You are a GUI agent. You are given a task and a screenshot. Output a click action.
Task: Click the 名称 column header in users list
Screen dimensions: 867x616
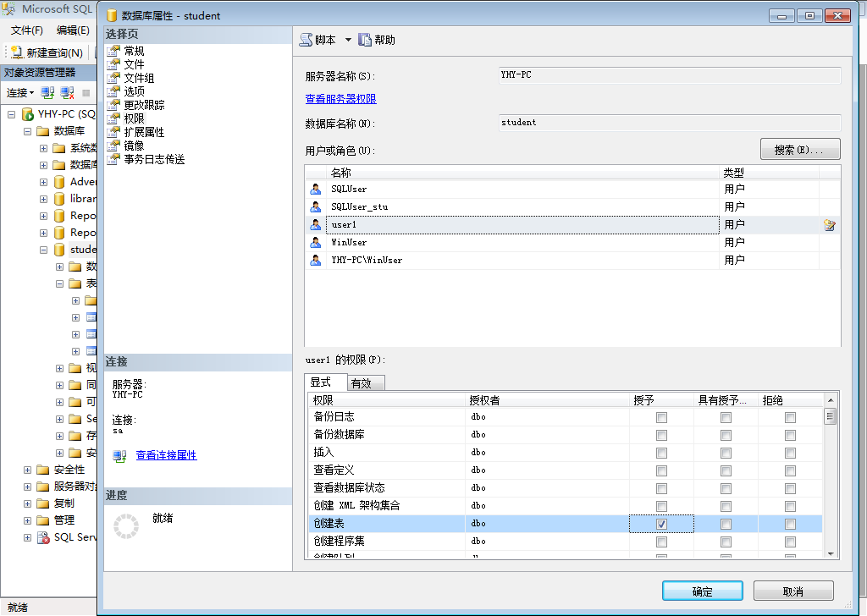pyautogui.click(x=523, y=173)
